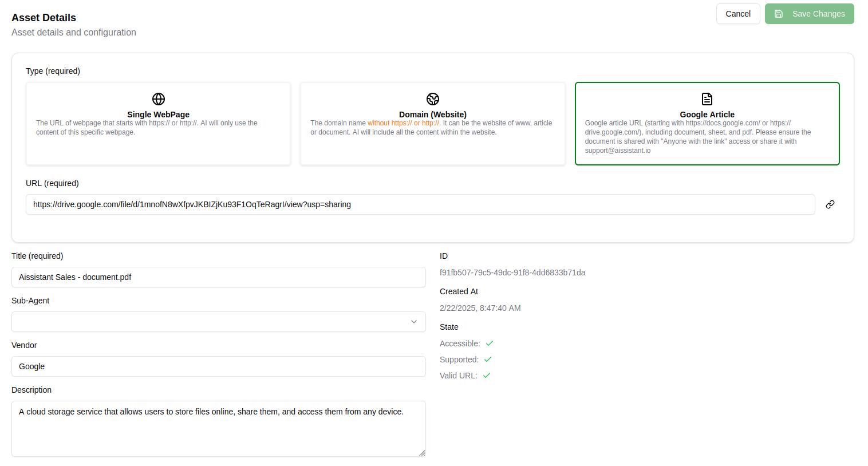The width and height of the screenshot is (868, 466).
Task: Click the Google Article document icon
Action: tap(707, 99)
